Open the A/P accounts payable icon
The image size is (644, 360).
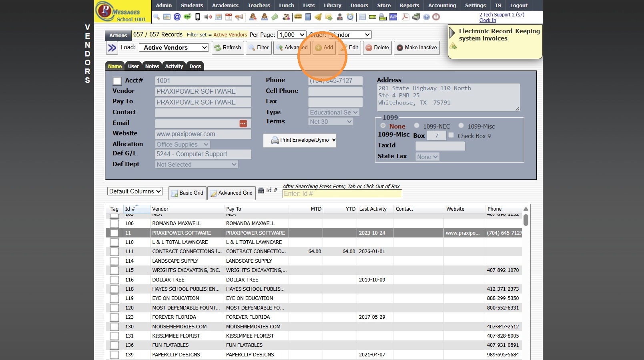393,17
